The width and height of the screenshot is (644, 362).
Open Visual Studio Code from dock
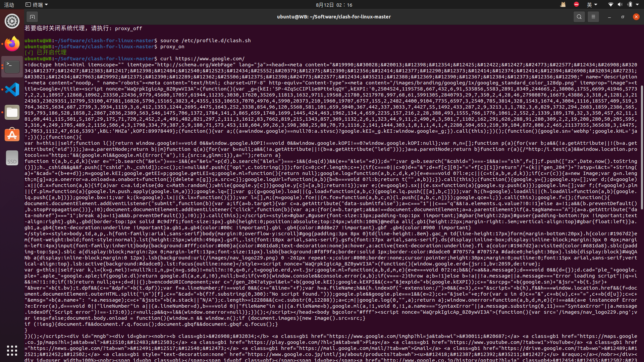tap(12, 89)
